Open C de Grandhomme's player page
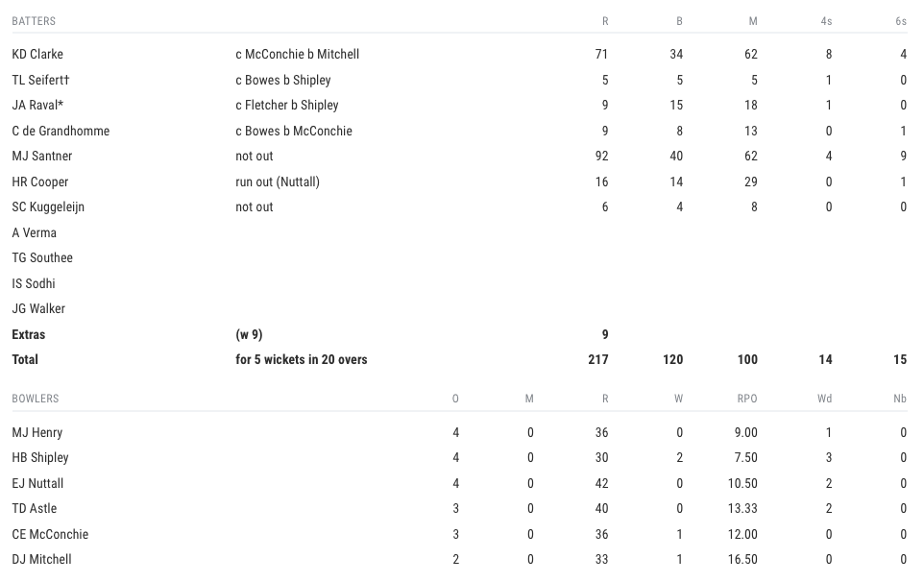Image resolution: width=924 pixels, height=582 pixels. coord(61,131)
